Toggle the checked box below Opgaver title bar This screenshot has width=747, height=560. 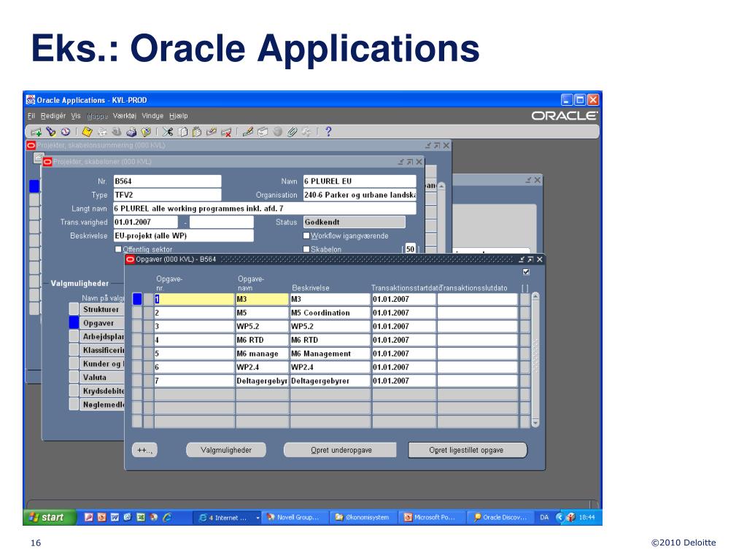526,272
